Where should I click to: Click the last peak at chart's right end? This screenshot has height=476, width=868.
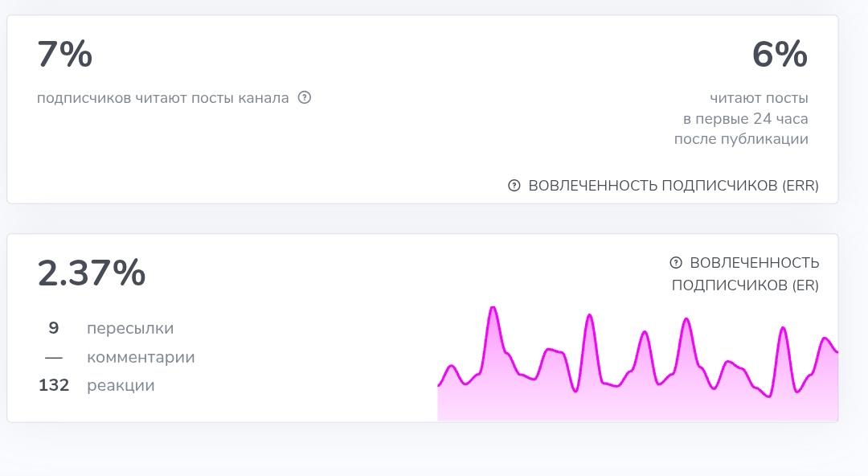(825, 339)
